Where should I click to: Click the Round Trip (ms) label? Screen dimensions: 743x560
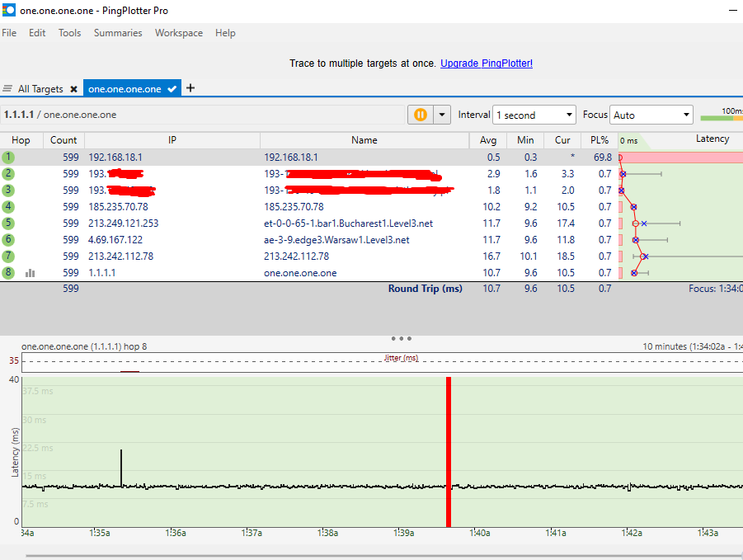pos(425,289)
